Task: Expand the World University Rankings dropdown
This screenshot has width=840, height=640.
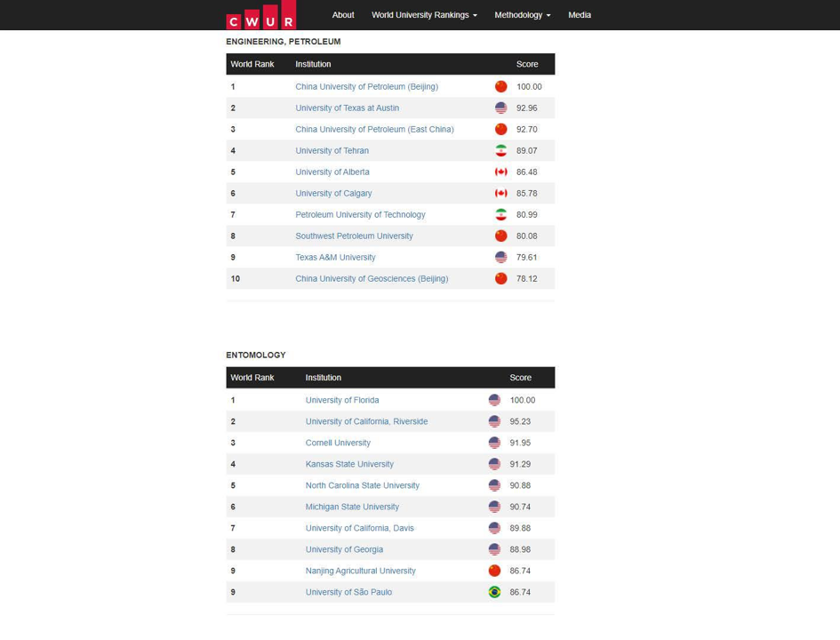Action: (x=424, y=15)
